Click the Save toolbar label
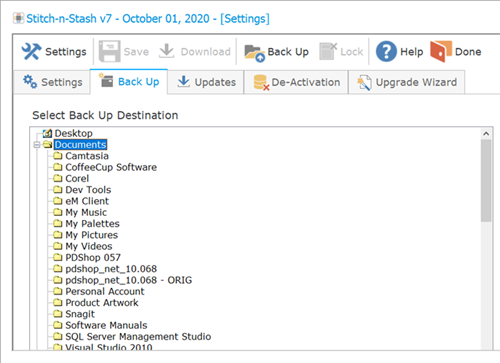This screenshot has width=500, height=363. pyautogui.click(x=136, y=52)
